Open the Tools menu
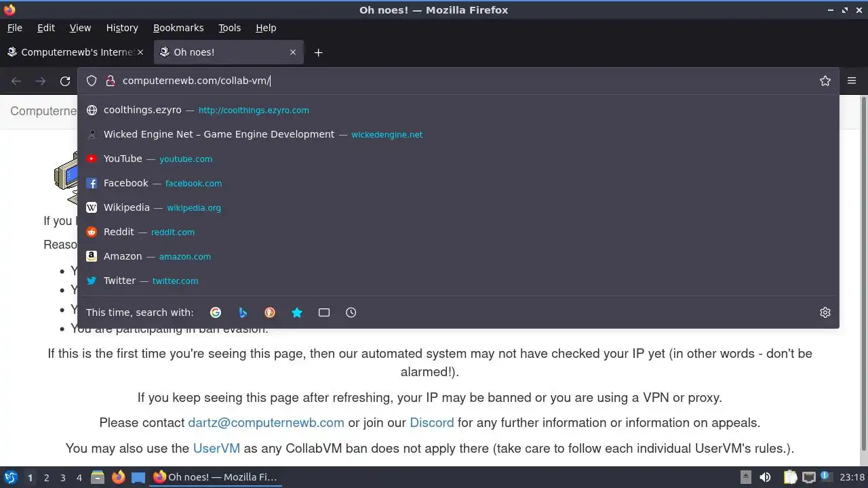The height and width of the screenshot is (488, 868). coord(229,28)
